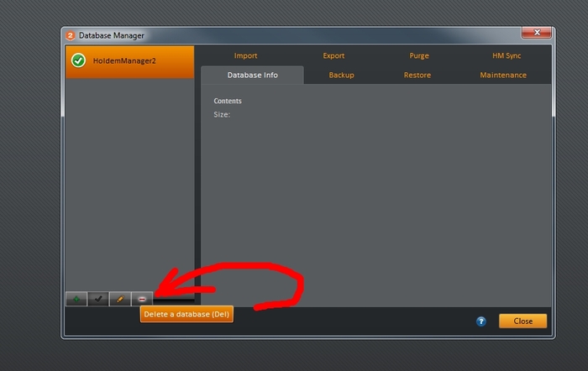
Task: Open the HM Sync tab
Action: point(507,56)
